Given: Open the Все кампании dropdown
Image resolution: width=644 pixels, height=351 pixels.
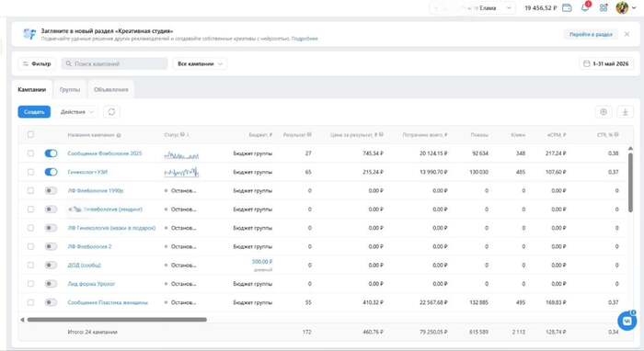Looking at the screenshot, I should pyautogui.click(x=200, y=63).
